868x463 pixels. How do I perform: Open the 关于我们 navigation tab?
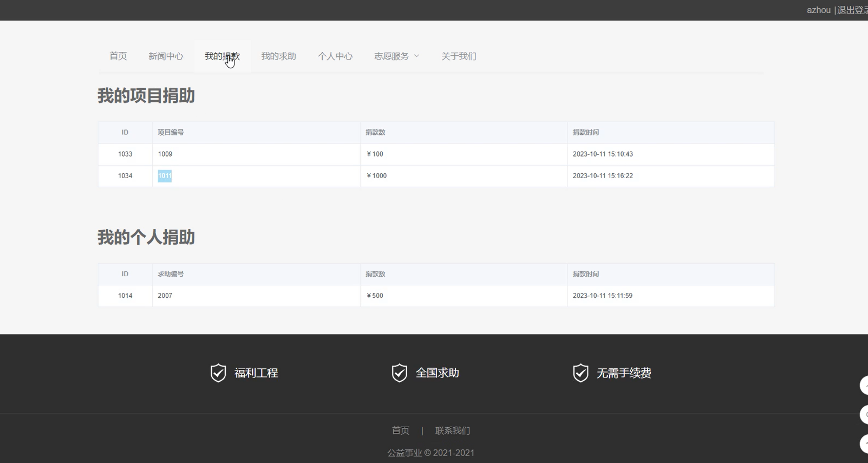click(459, 56)
